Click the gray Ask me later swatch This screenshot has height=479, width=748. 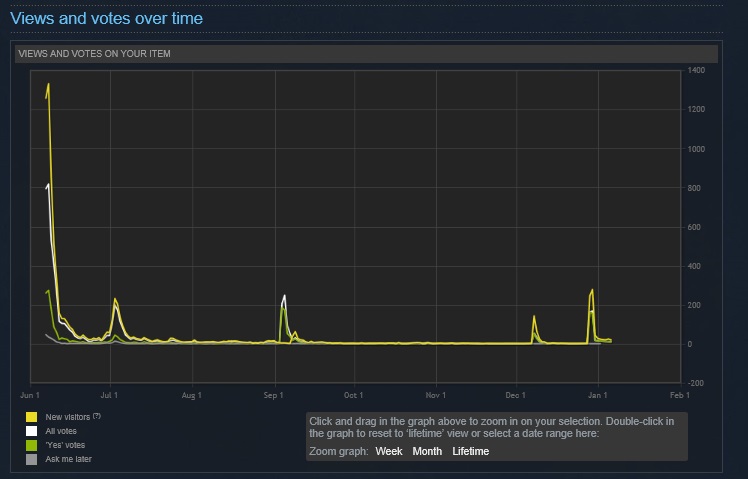32,459
